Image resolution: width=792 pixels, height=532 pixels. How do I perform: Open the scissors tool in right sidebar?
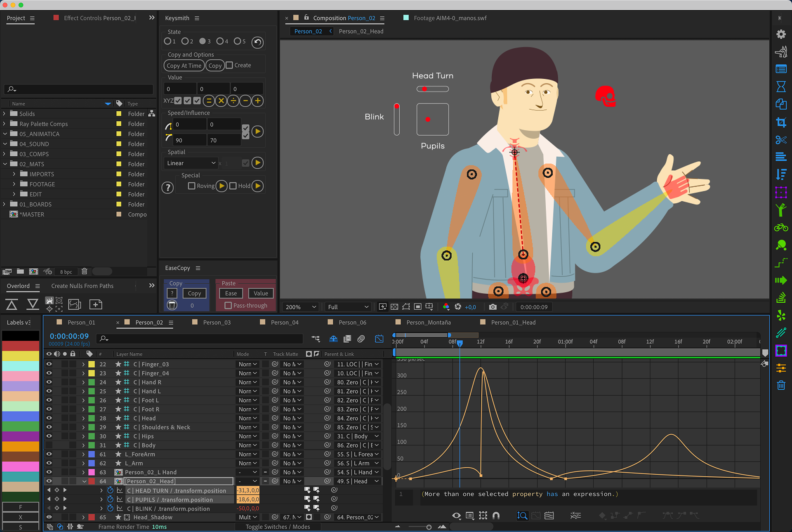point(780,140)
